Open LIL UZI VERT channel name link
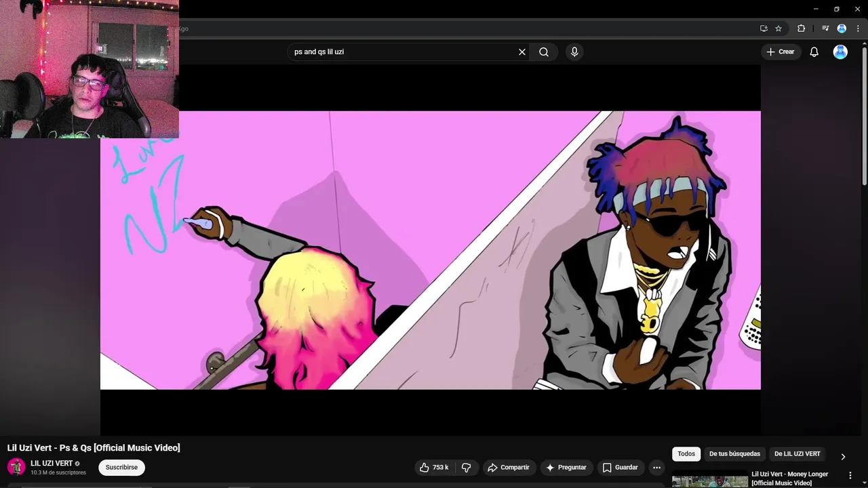Viewport: 868px width, 488px height. [x=52, y=464]
